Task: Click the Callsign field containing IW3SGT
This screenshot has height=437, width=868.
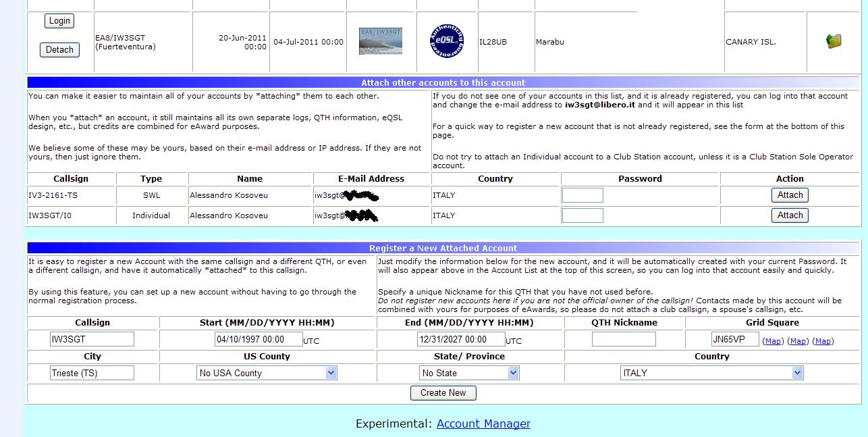Action: (92, 339)
